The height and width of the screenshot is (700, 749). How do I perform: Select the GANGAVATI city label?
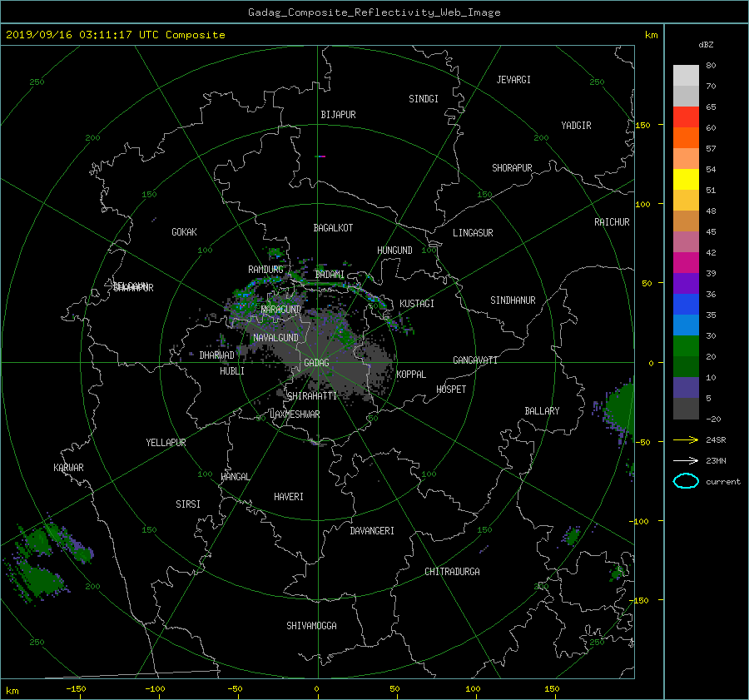click(x=475, y=360)
